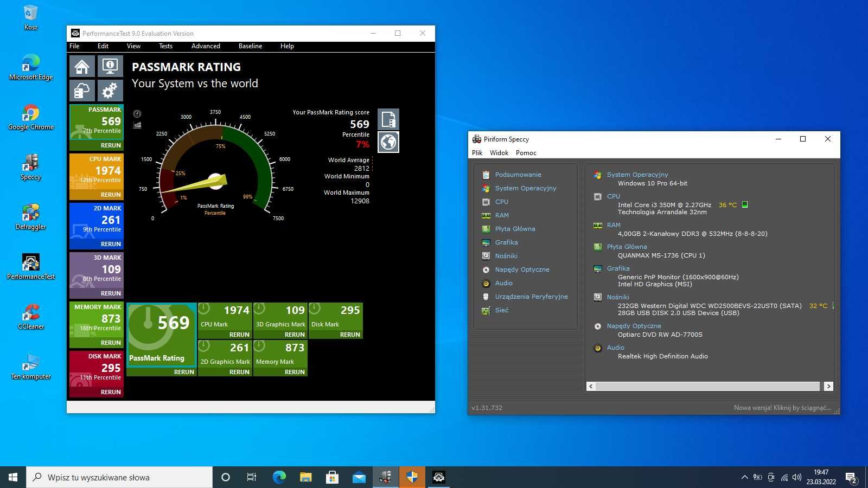
Task: Click the Speccy horizontal scrollbar thumb
Action: pos(707,387)
